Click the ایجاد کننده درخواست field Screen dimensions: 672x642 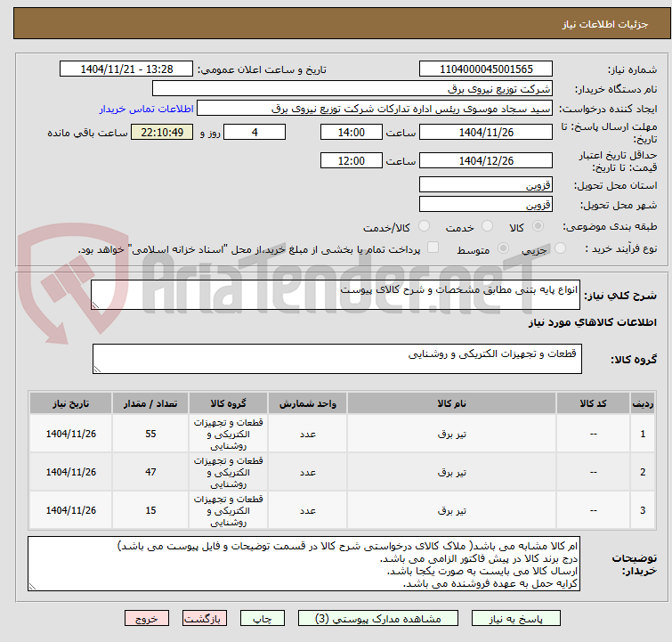375,109
